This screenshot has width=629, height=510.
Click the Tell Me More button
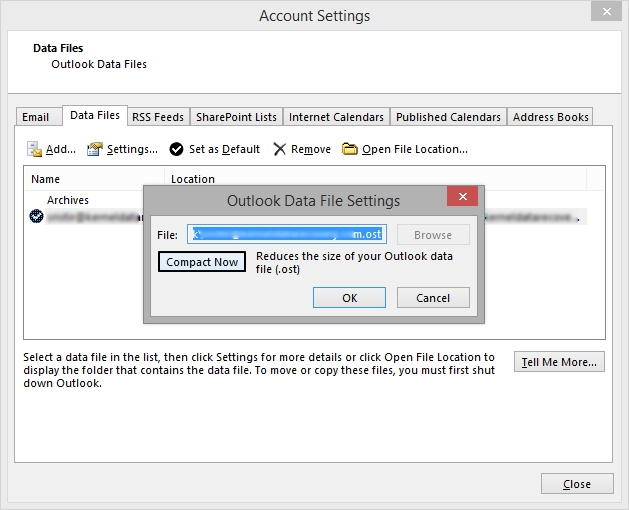tap(559, 362)
